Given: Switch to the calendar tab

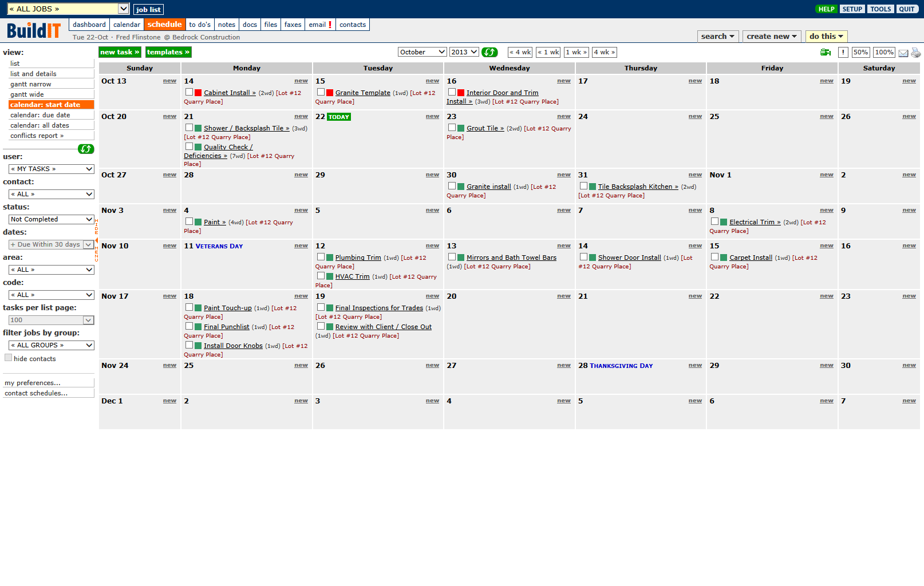Looking at the screenshot, I should coord(127,25).
